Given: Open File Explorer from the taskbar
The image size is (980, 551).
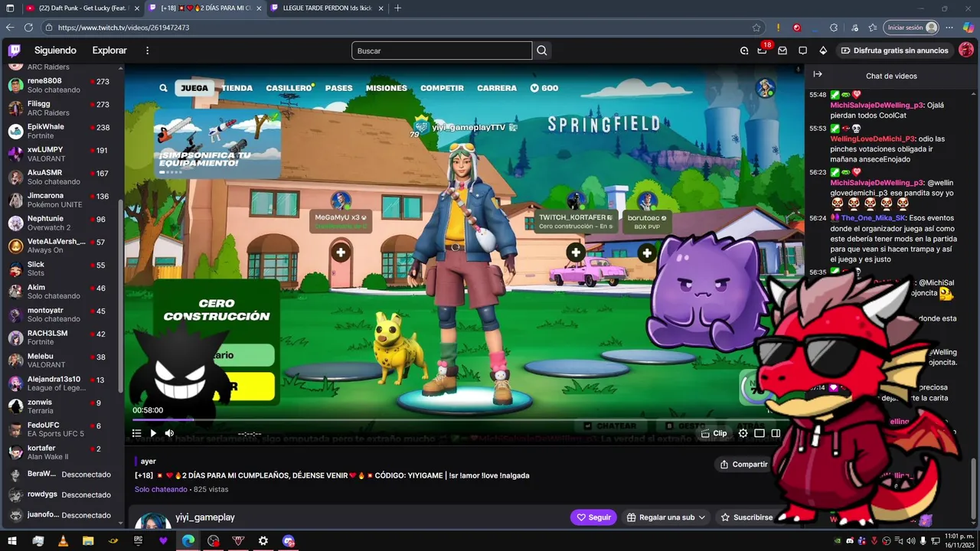Looking at the screenshot, I should coord(88,540).
